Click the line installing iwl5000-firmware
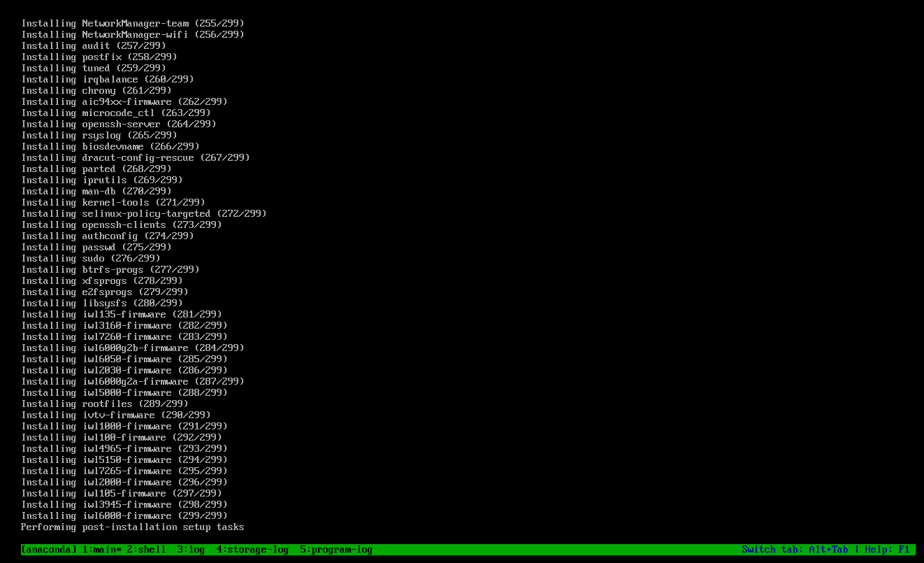924x563 pixels. pos(124,393)
